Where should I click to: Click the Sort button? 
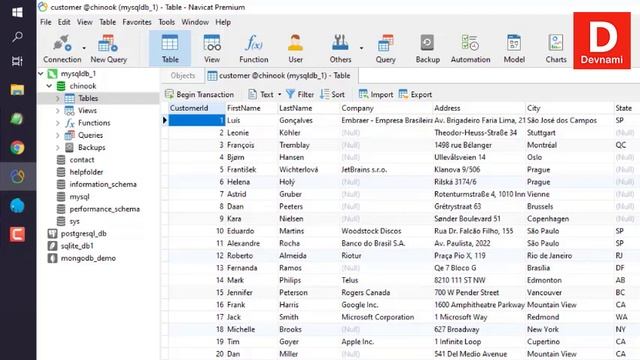(333, 94)
